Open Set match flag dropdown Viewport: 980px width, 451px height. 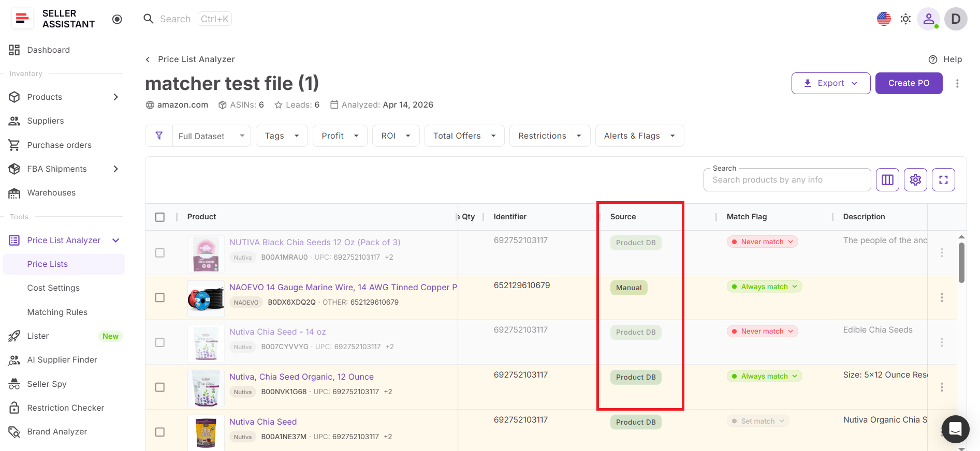coord(758,422)
